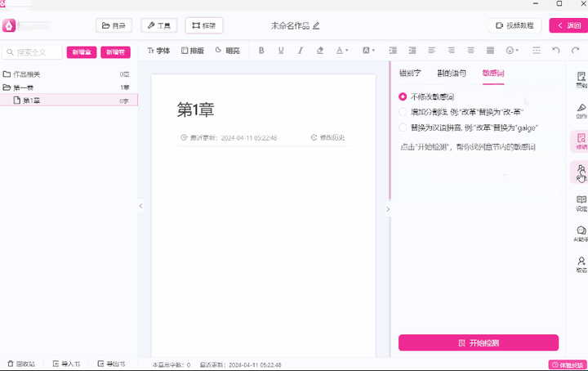Switch to the second proofreading tab
Screen dimensions: 588x371
tap(452, 74)
